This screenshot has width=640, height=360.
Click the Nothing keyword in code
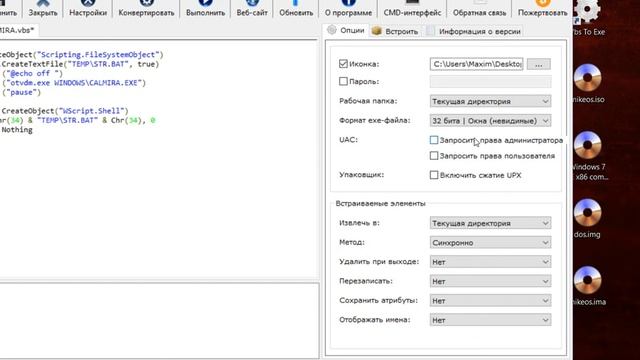17,130
